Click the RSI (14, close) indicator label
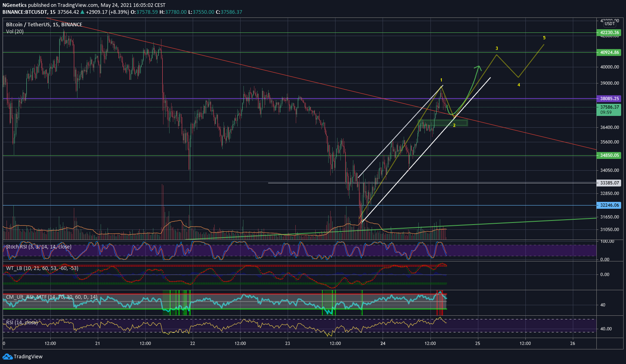The height and width of the screenshot is (364, 626). 22,323
